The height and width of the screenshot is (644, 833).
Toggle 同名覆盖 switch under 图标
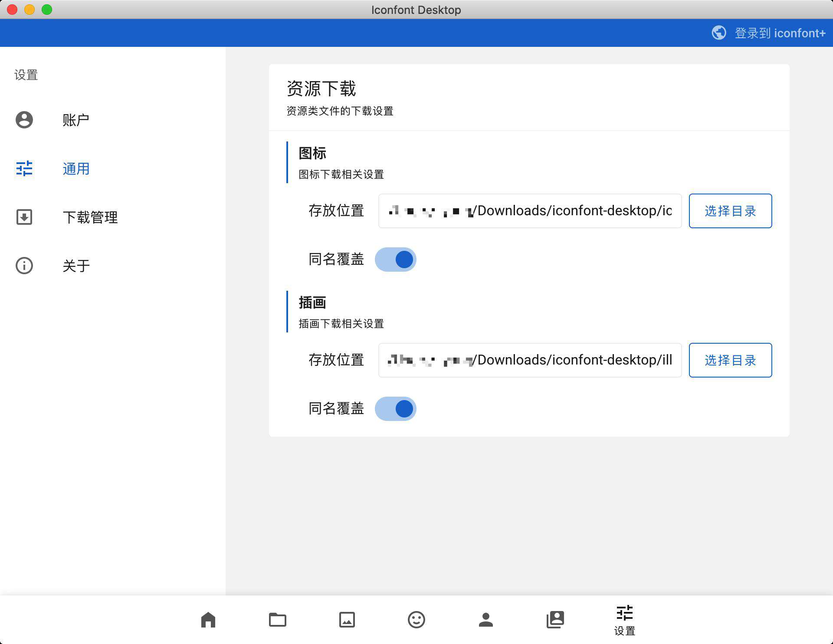(396, 260)
